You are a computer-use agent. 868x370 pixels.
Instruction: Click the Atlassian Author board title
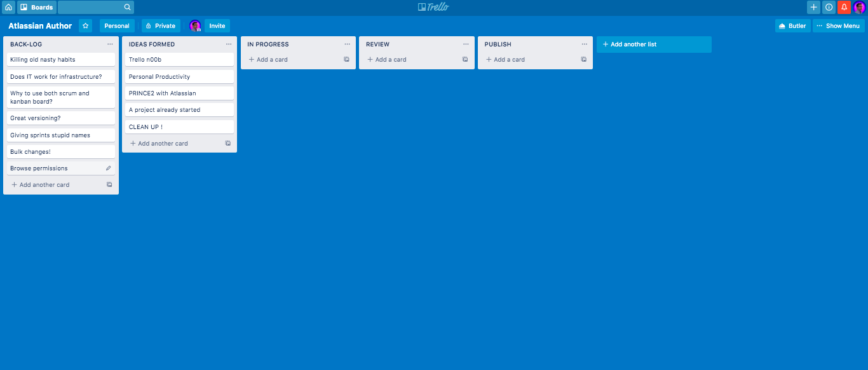(41, 26)
